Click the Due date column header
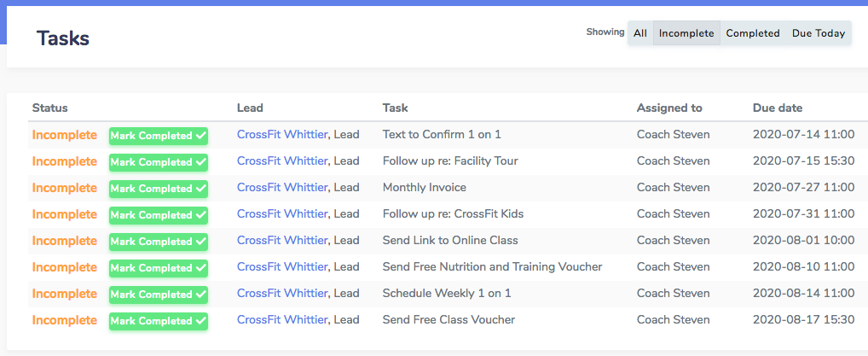 click(x=778, y=108)
